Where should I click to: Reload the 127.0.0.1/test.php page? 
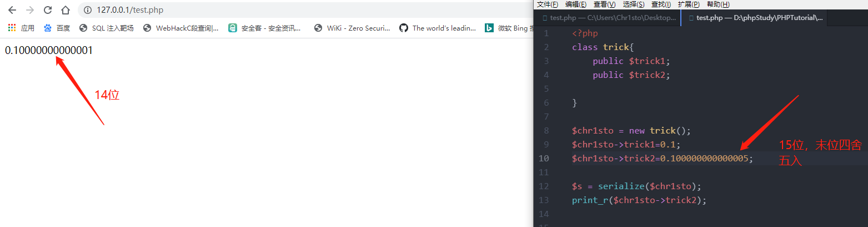[48, 10]
